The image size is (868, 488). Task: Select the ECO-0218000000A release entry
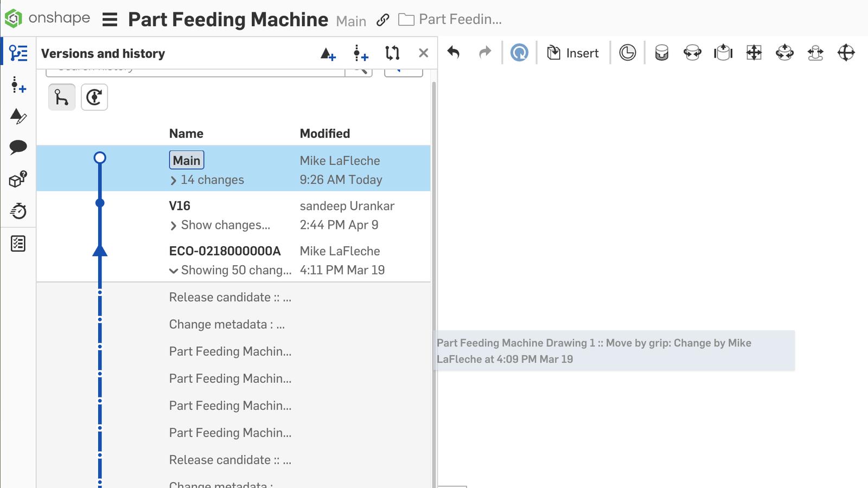[225, 251]
